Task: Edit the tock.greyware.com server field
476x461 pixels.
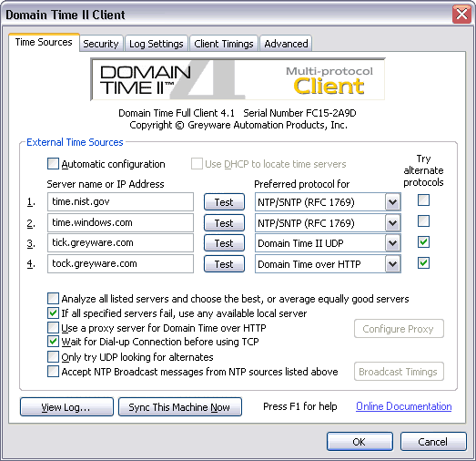Action: [120, 263]
